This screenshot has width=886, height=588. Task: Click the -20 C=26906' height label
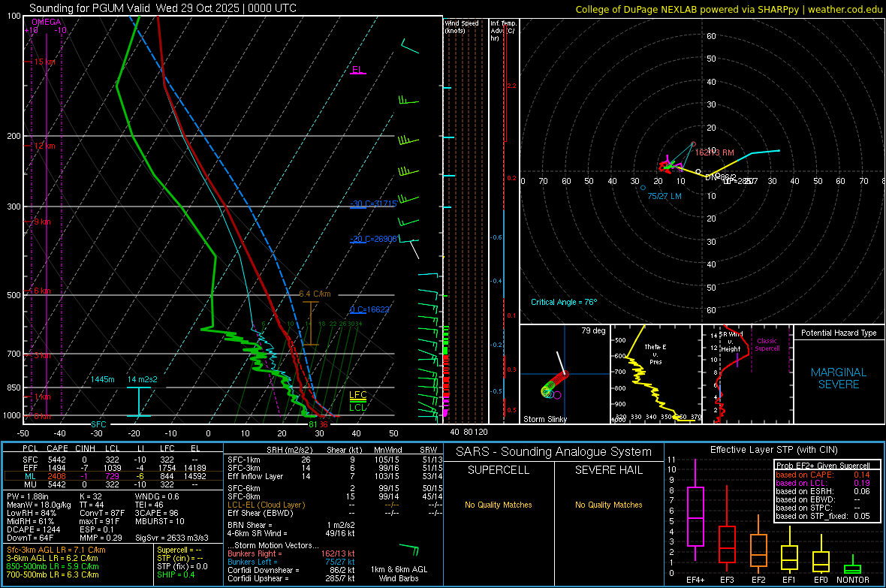click(374, 239)
